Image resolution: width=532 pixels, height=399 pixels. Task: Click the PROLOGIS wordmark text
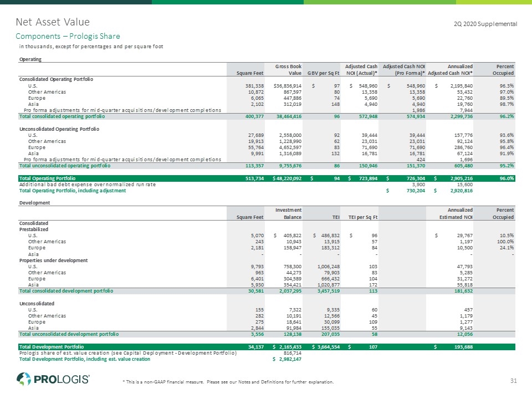(x=62, y=379)
